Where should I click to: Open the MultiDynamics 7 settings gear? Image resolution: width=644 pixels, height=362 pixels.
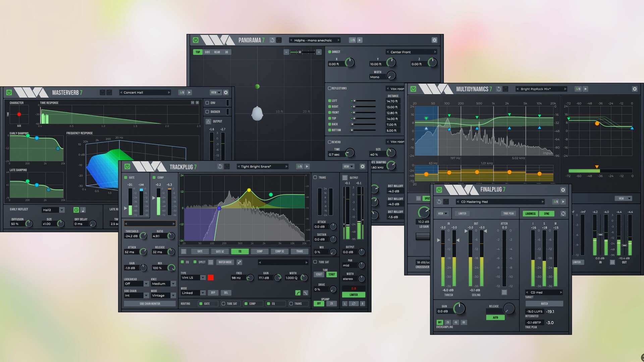[x=634, y=89]
